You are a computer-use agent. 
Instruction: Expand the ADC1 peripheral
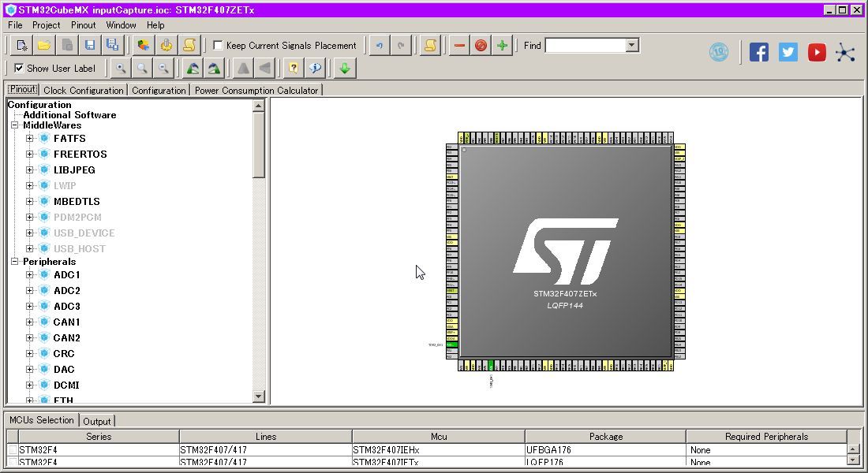(29, 274)
